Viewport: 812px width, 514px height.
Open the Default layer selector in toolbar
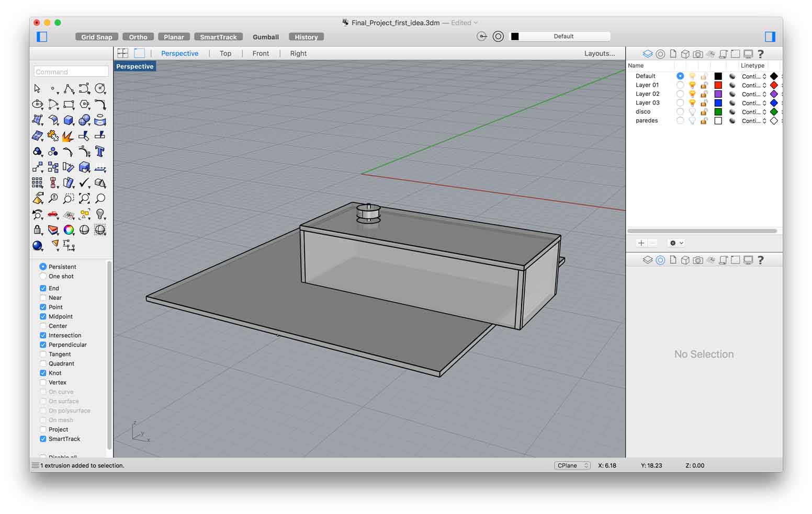[560, 36]
